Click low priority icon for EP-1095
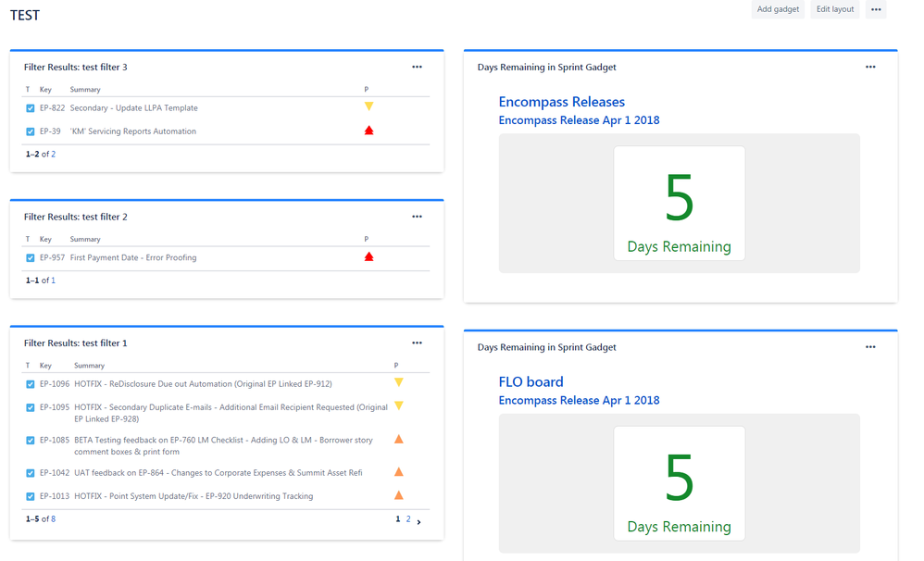The image size is (924, 561). pyautogui.click(x=399, y=405)
